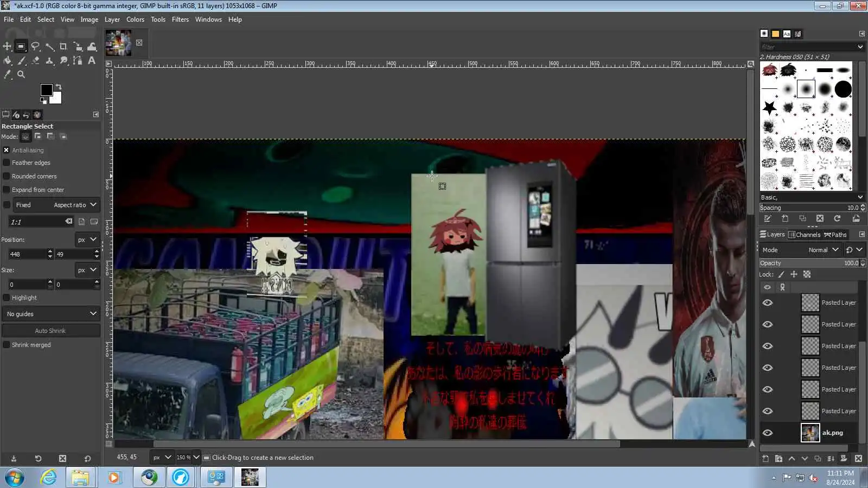Image resolution: width=868 pixels, height=488 pixels.
Task: Open the File menu
Action: pyautogui.click(x=9, y=20)
